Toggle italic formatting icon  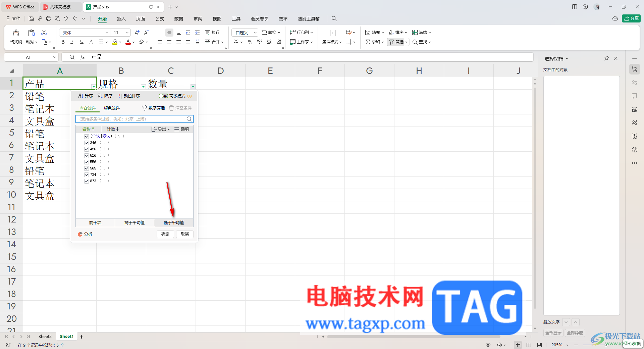click(x=72, y=42)
